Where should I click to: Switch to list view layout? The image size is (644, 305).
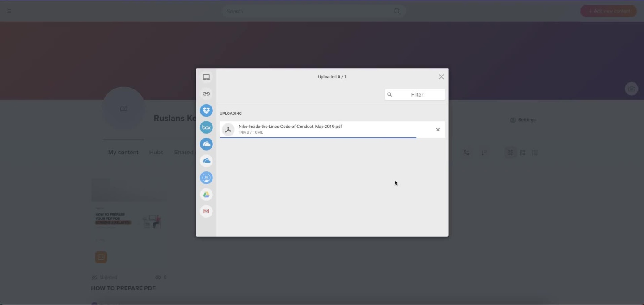coord(535,153)
